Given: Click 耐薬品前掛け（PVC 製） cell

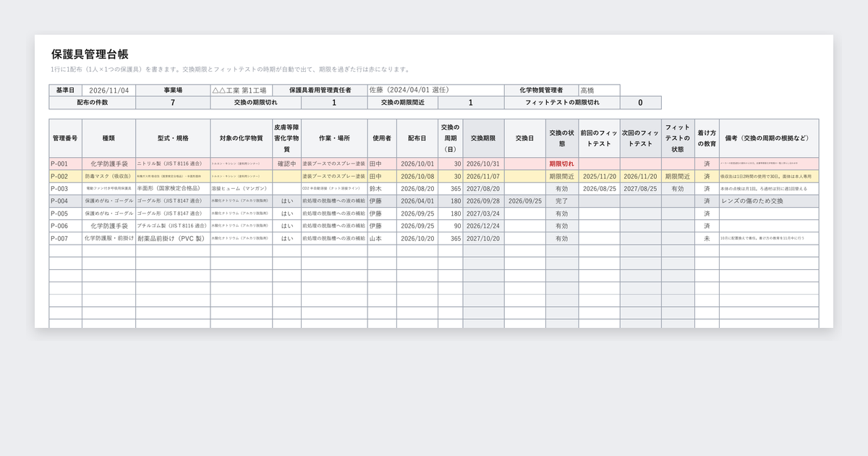Looking at the screenshot, I should pos(173,238).
